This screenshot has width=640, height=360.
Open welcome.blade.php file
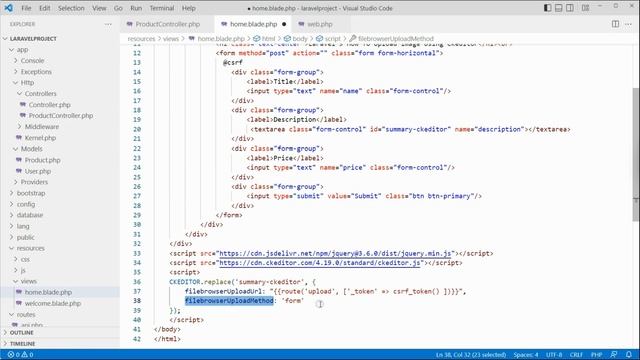click(x=53, y=303)
